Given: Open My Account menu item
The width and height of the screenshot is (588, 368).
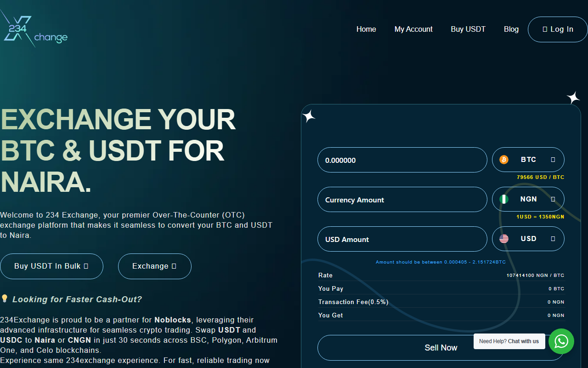Looking at the screenshot, I should 413,29.
